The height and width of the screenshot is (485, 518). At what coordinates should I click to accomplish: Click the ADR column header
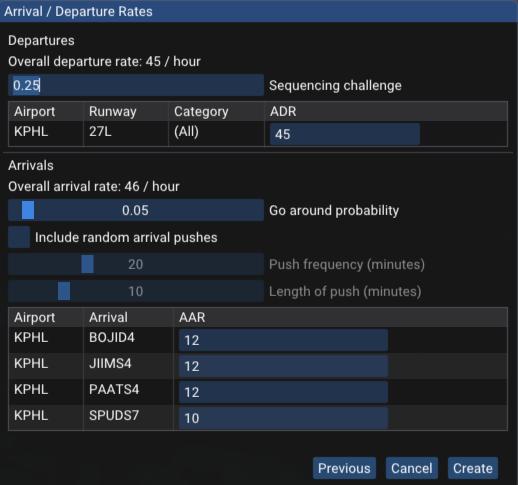(x=283, y=111)
